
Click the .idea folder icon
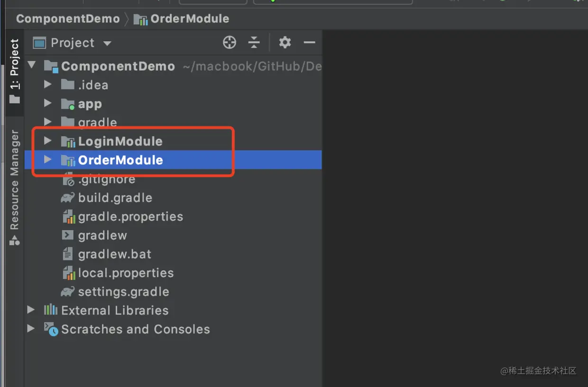(68, 85)
